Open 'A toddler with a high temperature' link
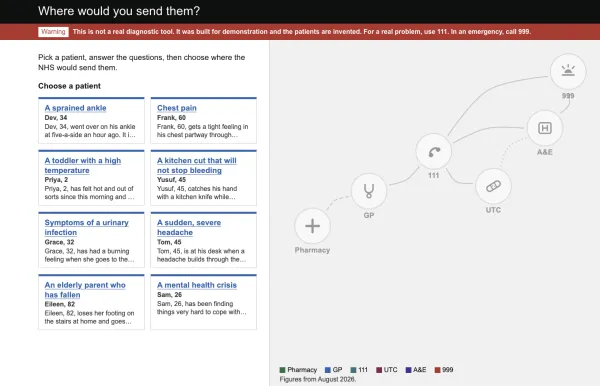The width and height of the screenshot is (600, 386). point(83,165)
